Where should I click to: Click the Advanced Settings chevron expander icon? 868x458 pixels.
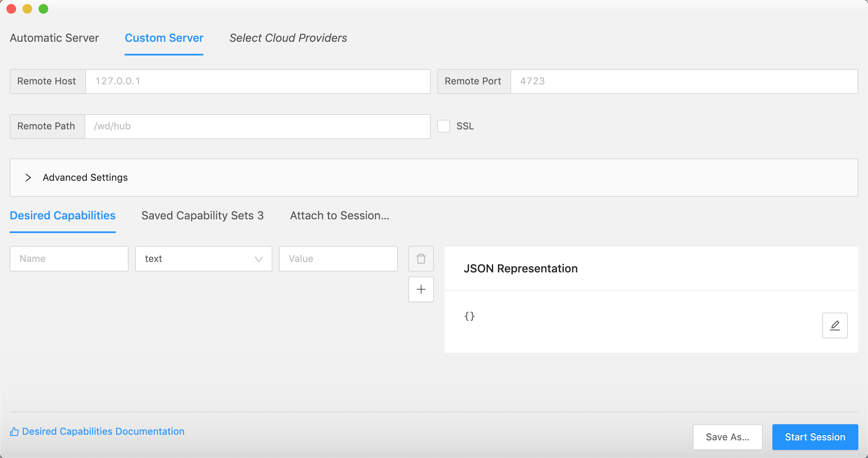pyautogui.click(x=28, y=177)
